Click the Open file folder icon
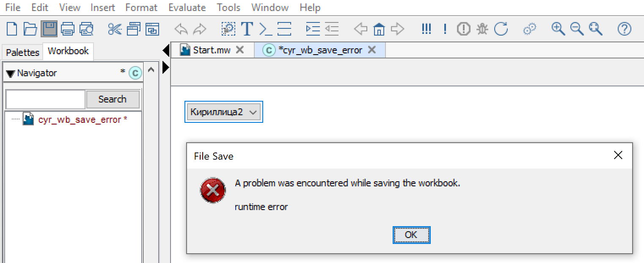The height and width of the screenshot is (263, 644). click(30, 29)
